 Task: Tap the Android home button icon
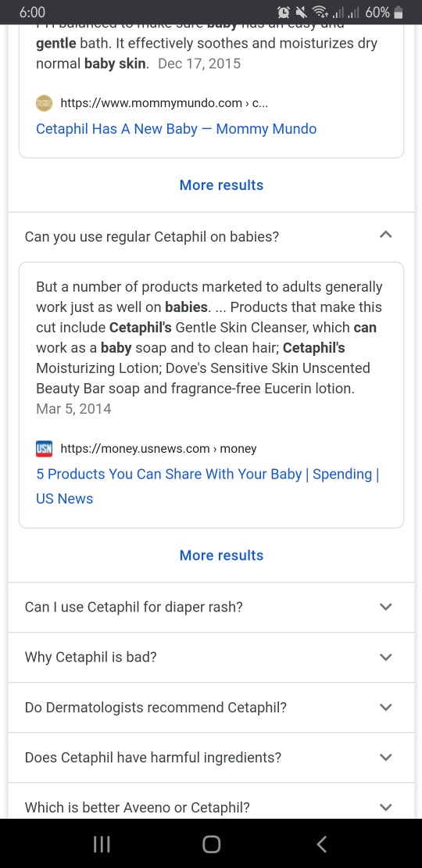pos(211,844)
